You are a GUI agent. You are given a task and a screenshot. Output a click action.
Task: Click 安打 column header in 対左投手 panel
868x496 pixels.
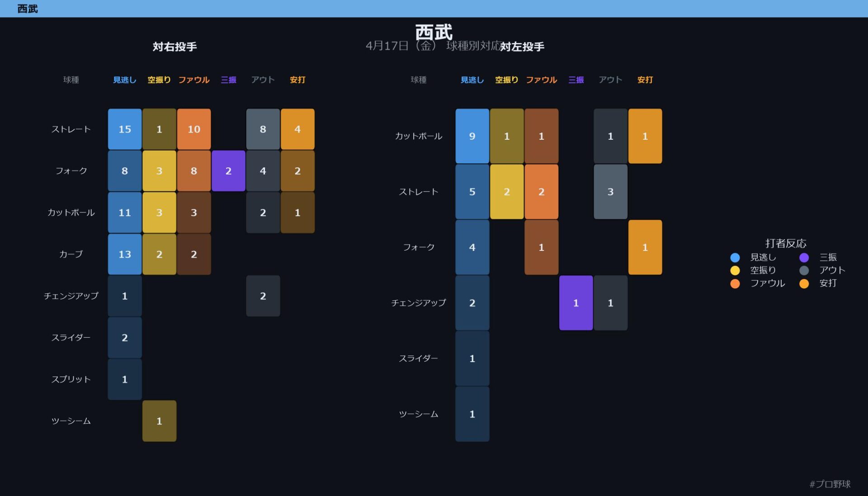[x=645, y=80]
